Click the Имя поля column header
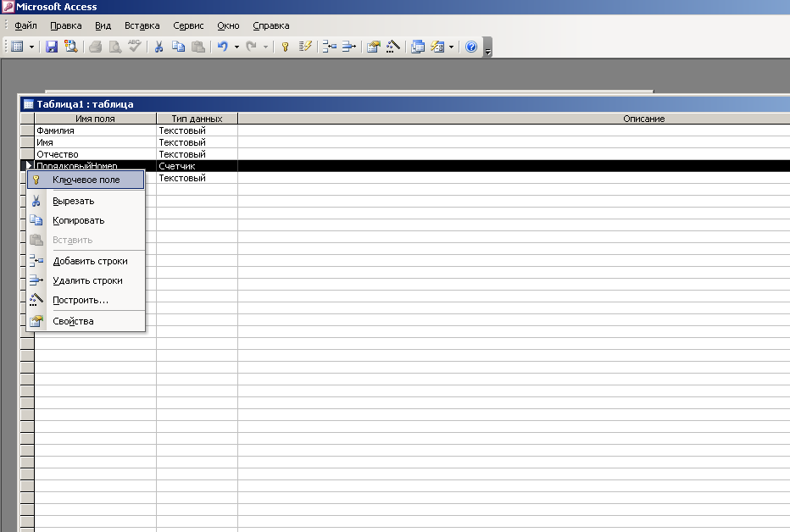 [x=95, y=119]
